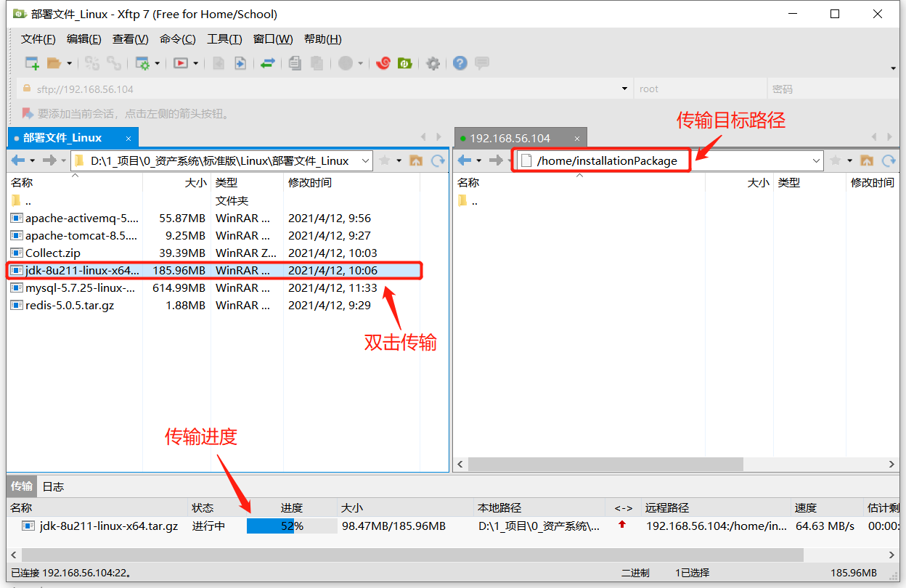906x588 pixels.
Task: Go forward in the local pane
Action: pos(49,160)
